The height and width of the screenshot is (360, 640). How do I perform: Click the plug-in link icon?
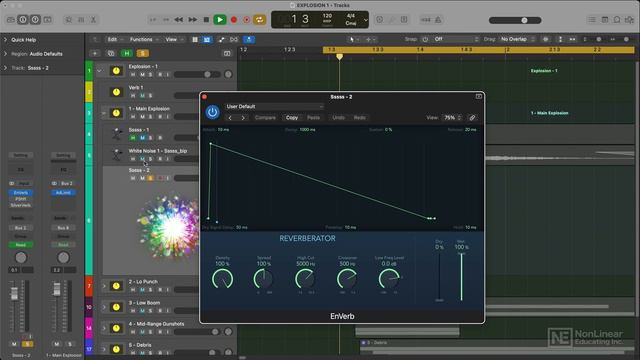pos(472,118)
